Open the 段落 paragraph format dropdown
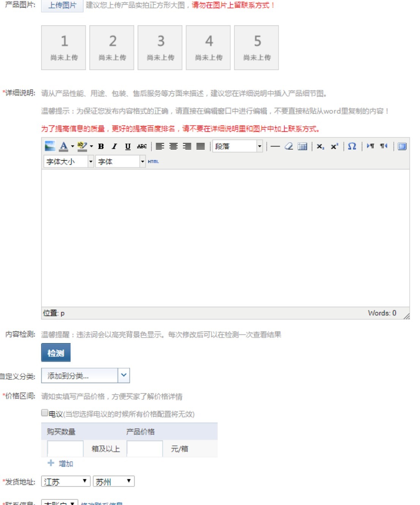 coord(238,146)
